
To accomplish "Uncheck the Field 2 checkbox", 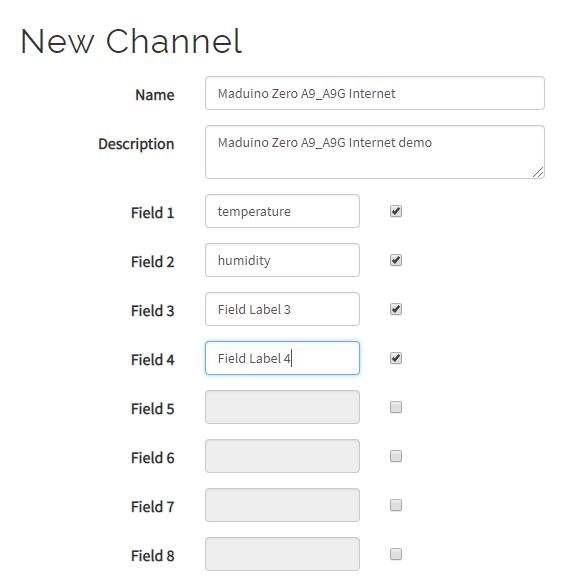I will pyautogui.click(x=396, y=260).
